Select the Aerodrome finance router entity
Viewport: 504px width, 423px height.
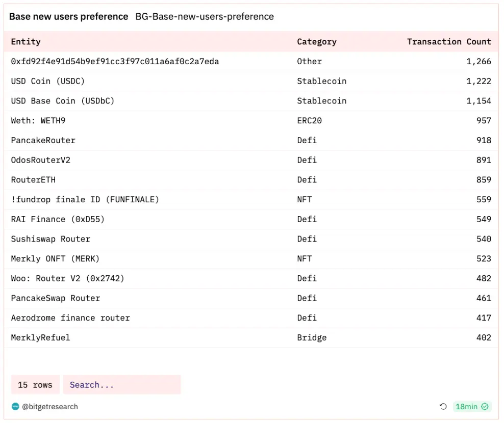70,318
